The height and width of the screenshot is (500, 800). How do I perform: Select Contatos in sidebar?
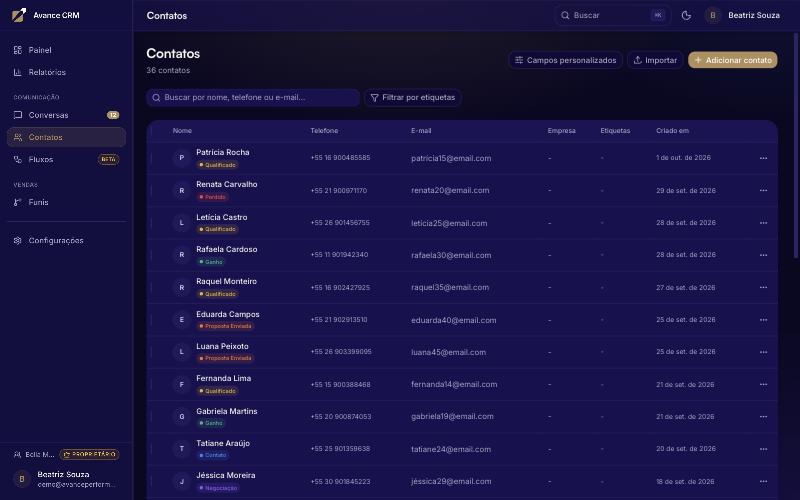pyautogui.click(x=66, y=137)
